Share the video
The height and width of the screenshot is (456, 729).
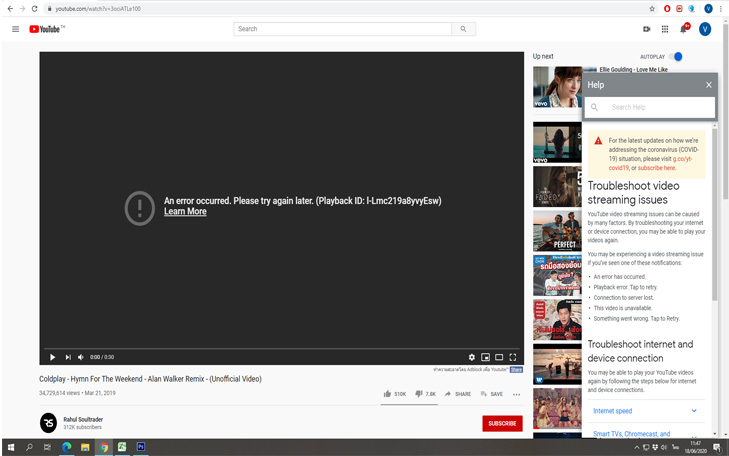(457, 394)
